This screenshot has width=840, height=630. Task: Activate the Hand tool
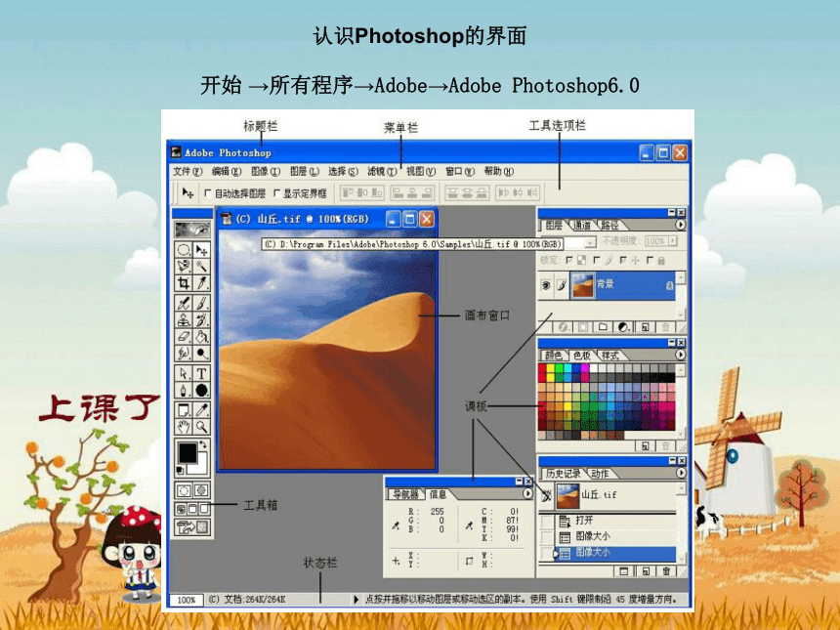click(x=184, y=427)
